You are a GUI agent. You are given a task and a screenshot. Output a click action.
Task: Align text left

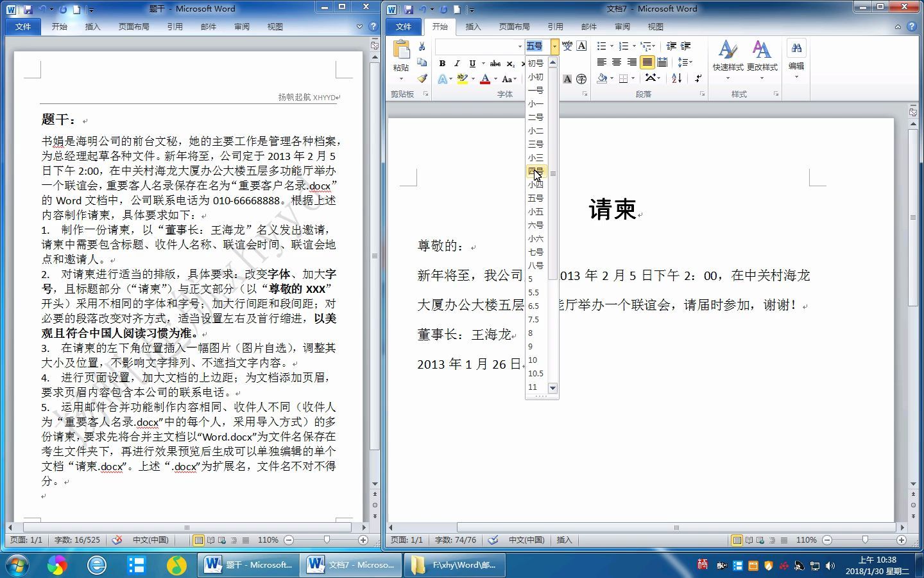pos(601,62)
